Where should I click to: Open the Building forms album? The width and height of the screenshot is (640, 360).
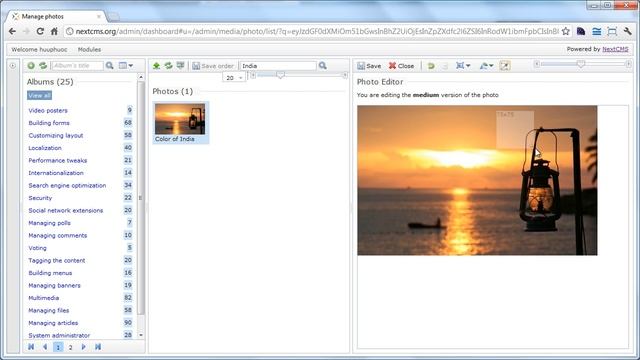point(49,123)
